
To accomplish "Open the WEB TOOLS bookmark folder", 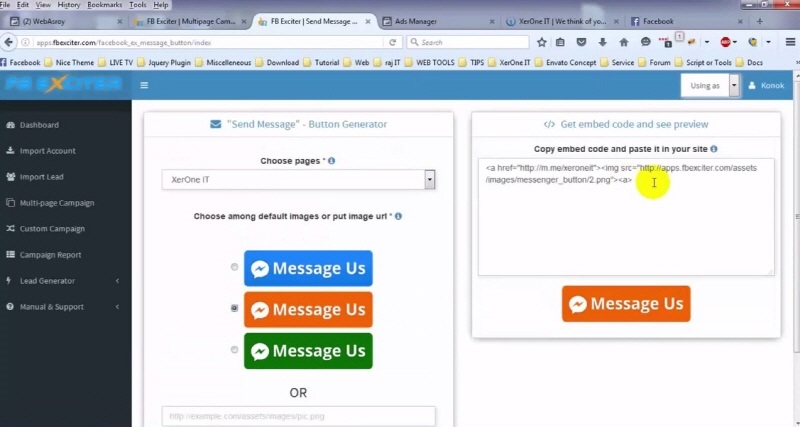I will (430, 62).
